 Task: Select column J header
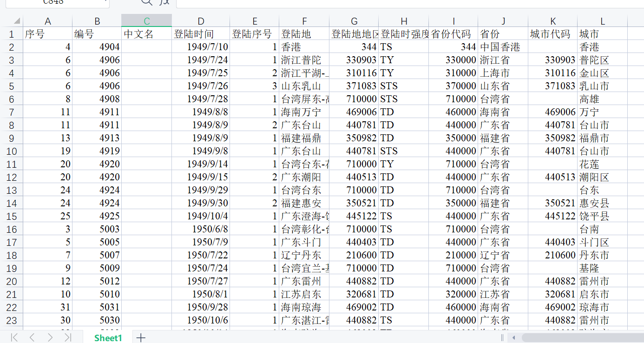(503, 21)
